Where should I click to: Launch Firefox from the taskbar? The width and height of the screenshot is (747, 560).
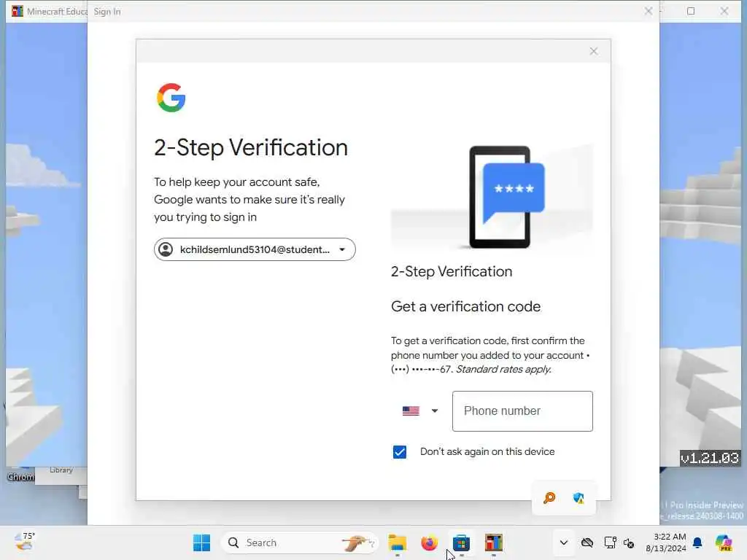(x=429, y=542)
